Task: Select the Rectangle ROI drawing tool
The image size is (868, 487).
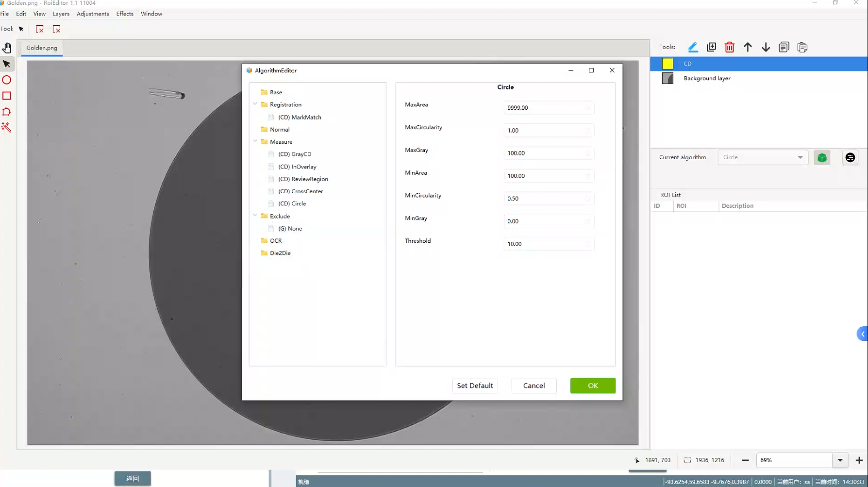Action: pos(7,96)
